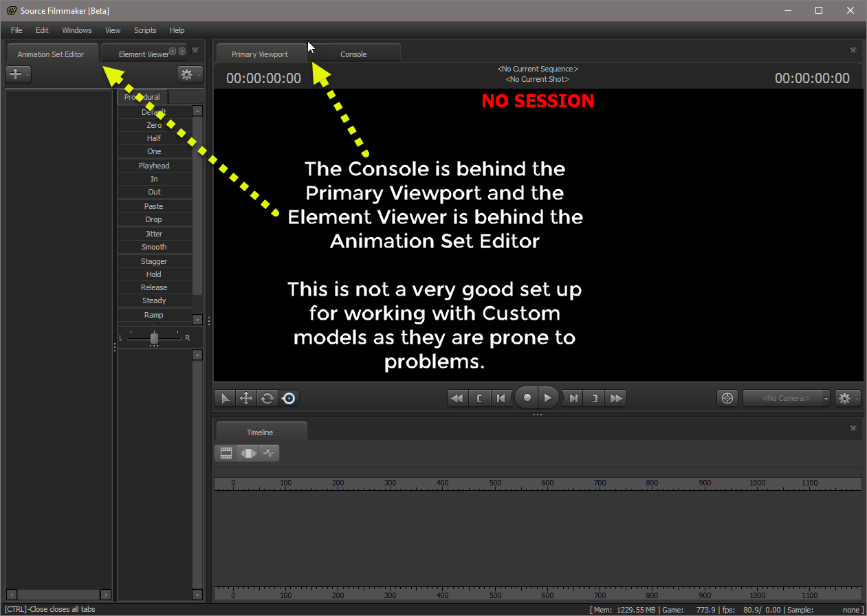Select the rotate manipulator tool
This screenshot has height=616, width=867.
[267, 398]
